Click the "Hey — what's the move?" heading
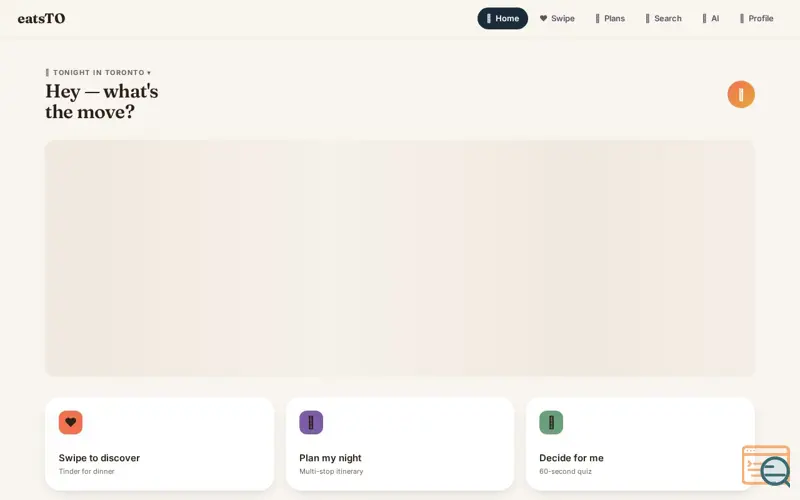The image size is (800, 500). tap(102, 102)
